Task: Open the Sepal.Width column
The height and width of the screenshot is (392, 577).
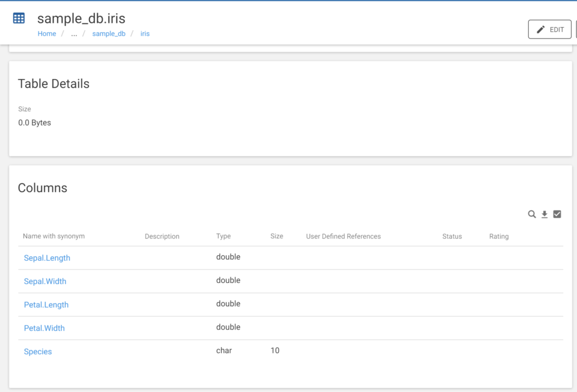Action: click(x=45, y=282)
